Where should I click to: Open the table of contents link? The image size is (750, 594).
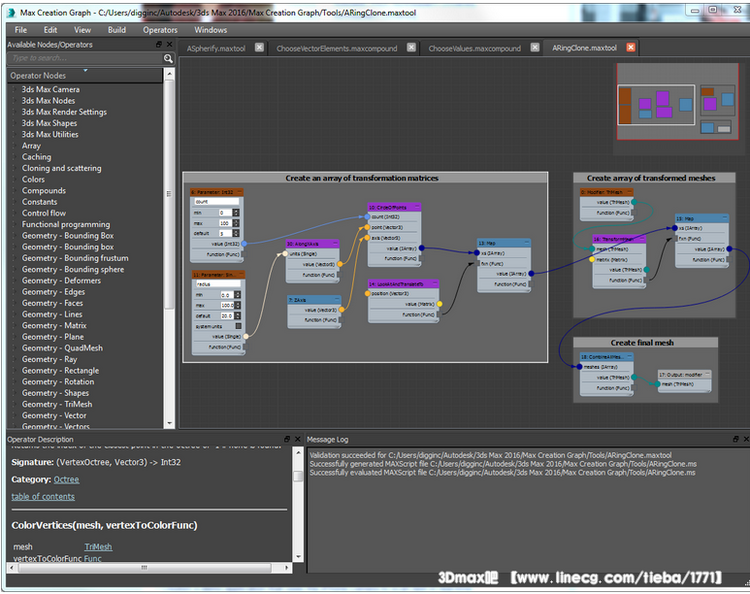43,496
